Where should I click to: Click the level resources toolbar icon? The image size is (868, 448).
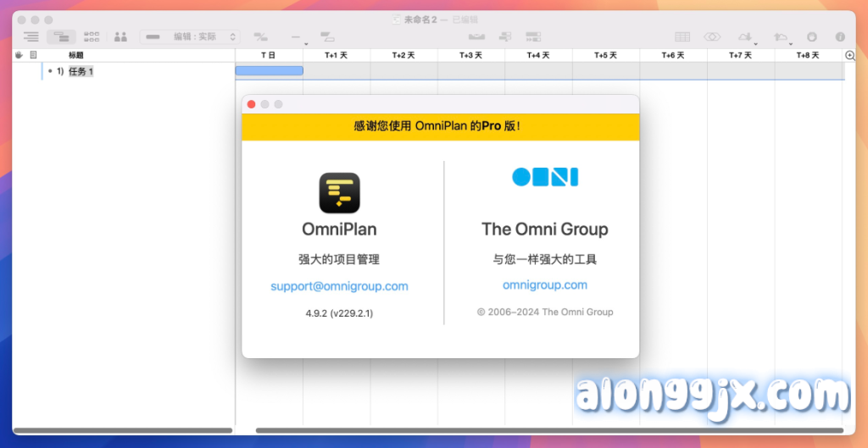[505, 36]
